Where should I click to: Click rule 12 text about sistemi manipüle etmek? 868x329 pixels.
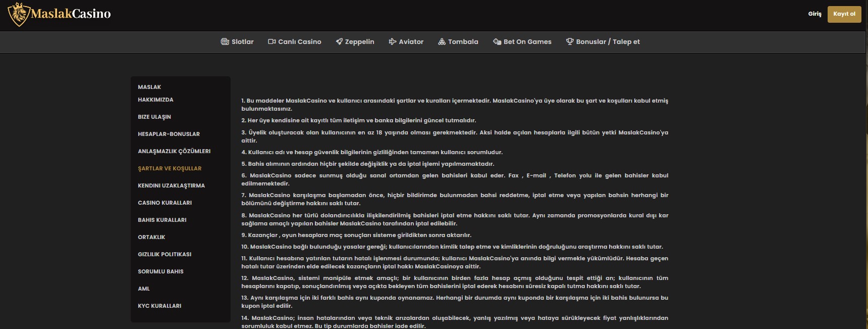(455, 282)
